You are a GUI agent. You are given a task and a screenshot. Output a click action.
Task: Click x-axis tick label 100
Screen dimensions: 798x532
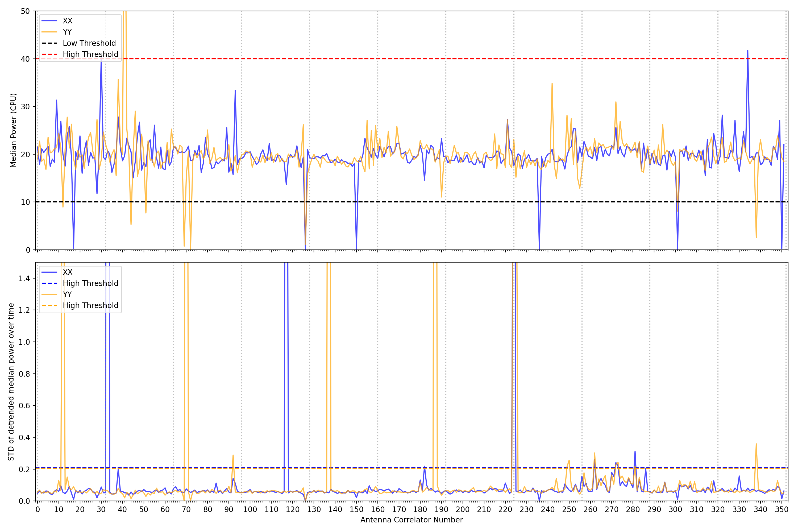click(250, 509)
